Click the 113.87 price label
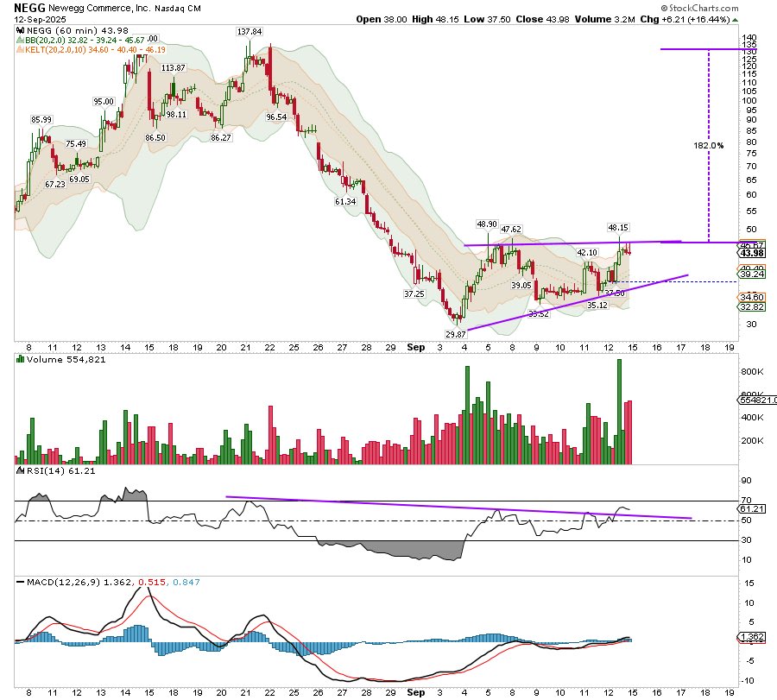 tap(173, 68)
